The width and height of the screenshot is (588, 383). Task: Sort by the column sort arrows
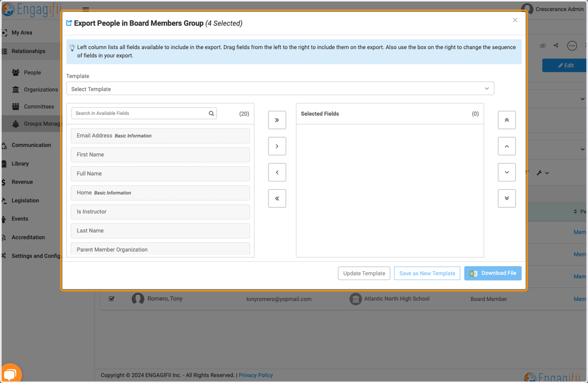(x=575, y=212)
